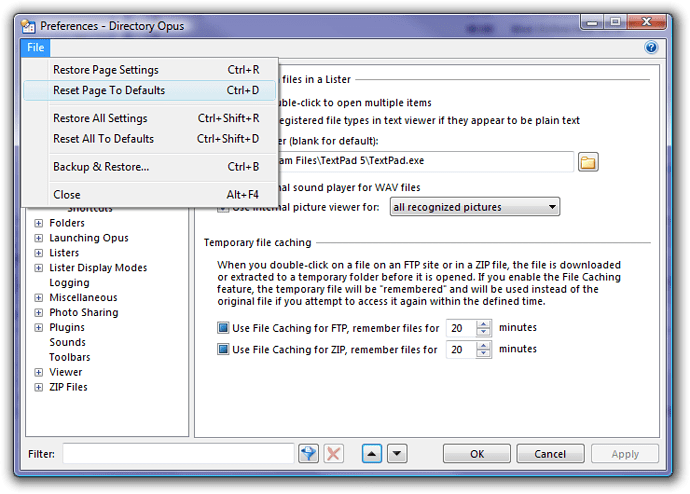
Task: Expand the Folders tree node
Action: coord(39,223)
